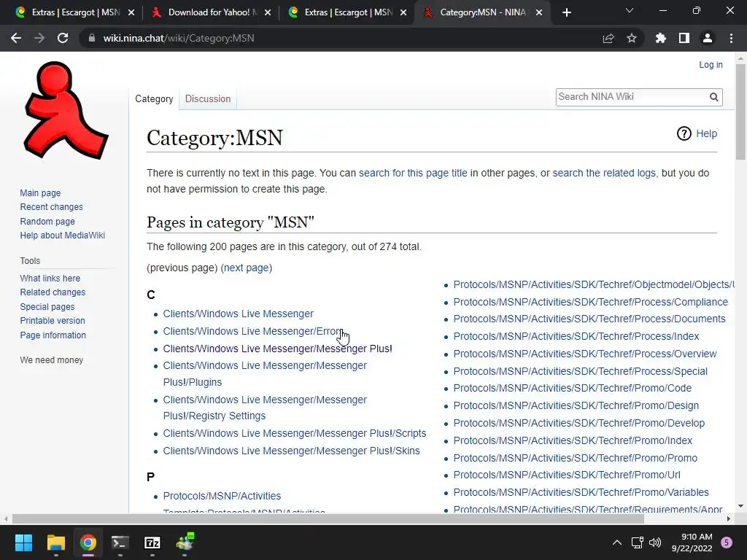Click We need money link

tap(52, 360)
